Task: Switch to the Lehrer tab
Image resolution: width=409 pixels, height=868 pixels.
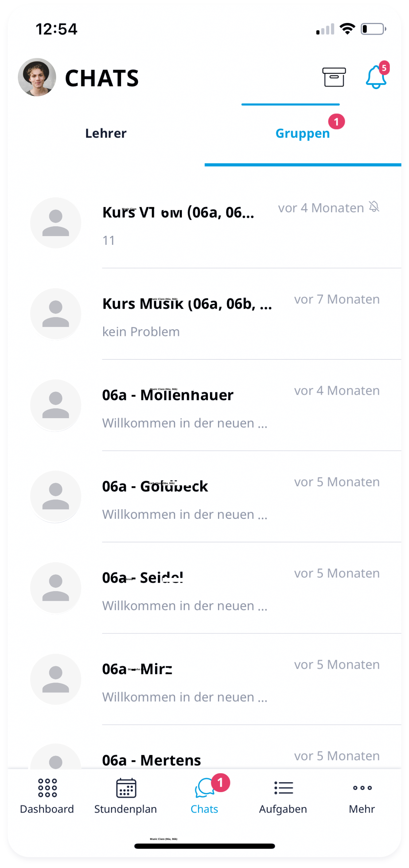Action: 106,134
